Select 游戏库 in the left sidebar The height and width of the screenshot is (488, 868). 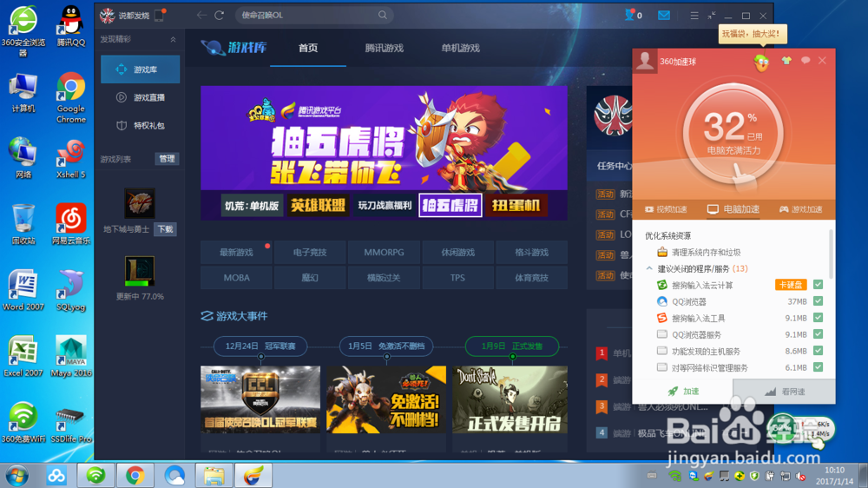point(140,69)
